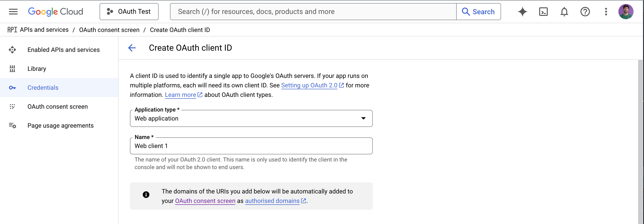644x224 pixels.
Task: Click the Application type dropdown arrow
Action: click(x=363, y=118)
